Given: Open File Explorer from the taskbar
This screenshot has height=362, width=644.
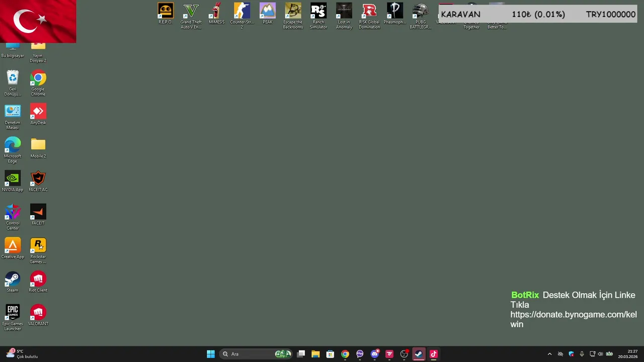Looking at the screenshot, I should (x=315, y=354).
